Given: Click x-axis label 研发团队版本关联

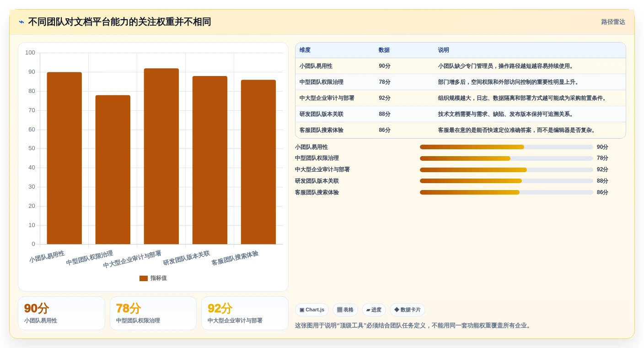Looking at the screenshot, I should 187,258.
